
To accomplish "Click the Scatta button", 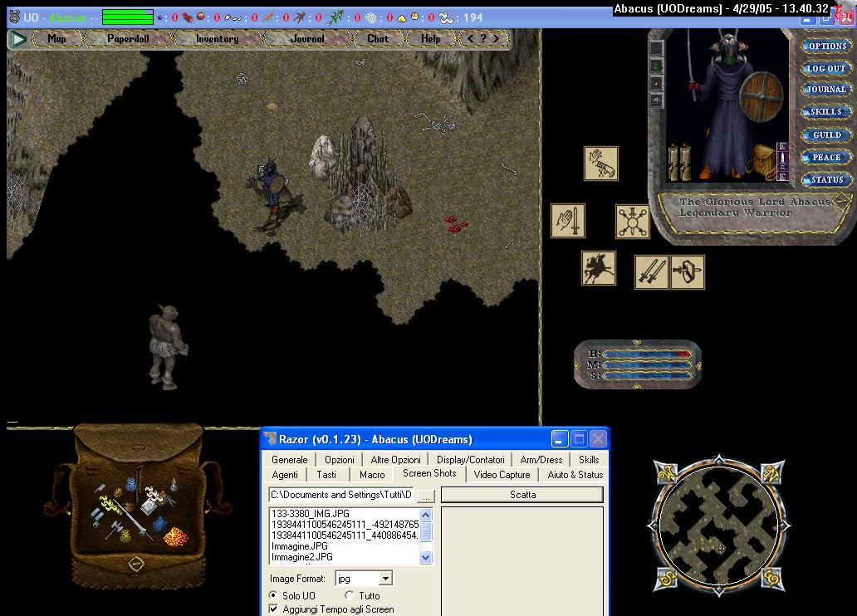I will tap(522, 495).
